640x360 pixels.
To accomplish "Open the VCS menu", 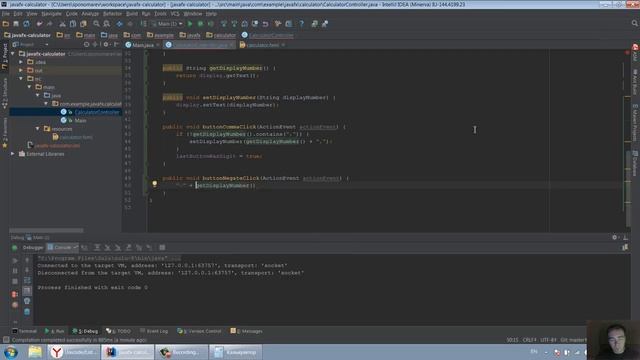I will 175,13.
